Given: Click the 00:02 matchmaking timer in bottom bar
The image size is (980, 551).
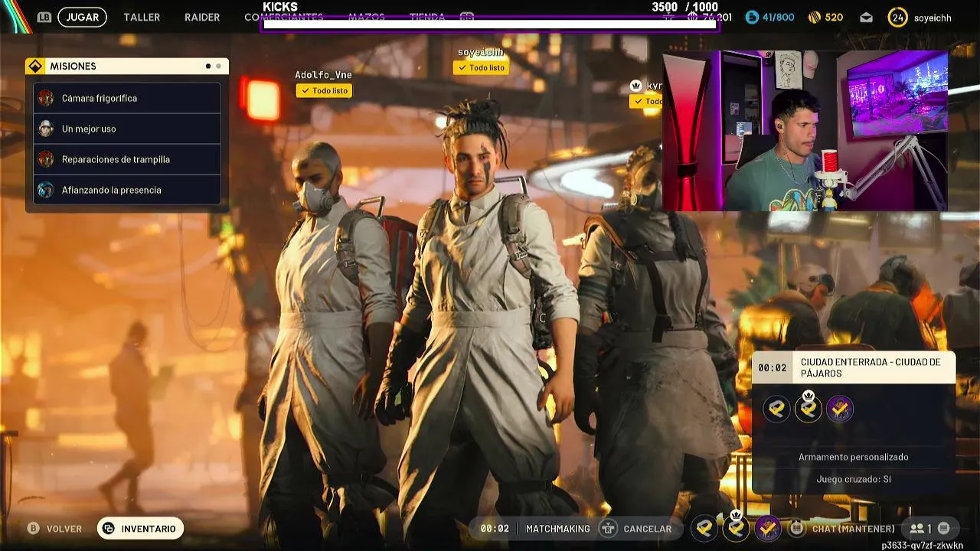Looking at the screenshot, I should (495, 529).
